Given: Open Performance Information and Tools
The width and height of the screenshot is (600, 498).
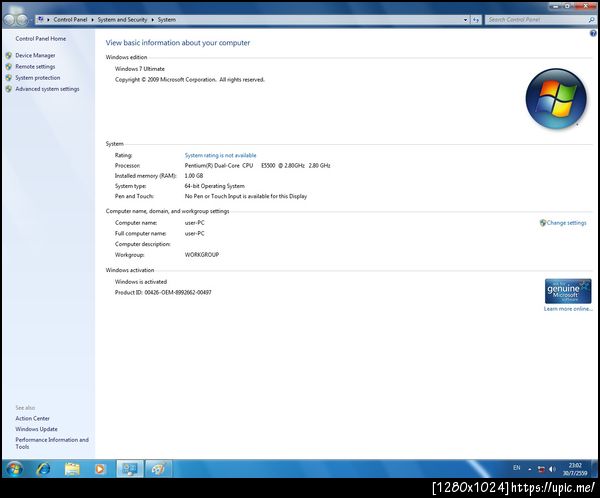Looking at the screenshot, I should click(52, 443).
